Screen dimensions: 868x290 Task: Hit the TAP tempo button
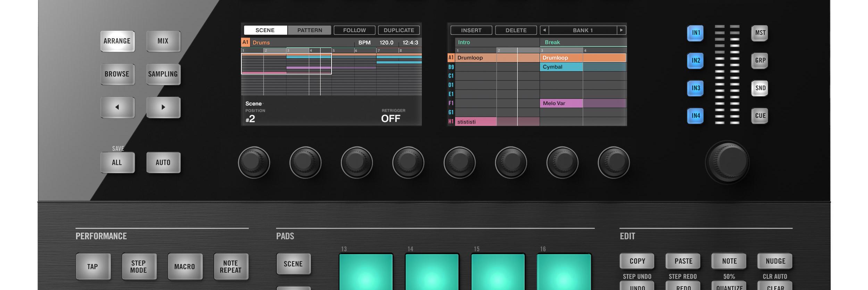[93, 266]
